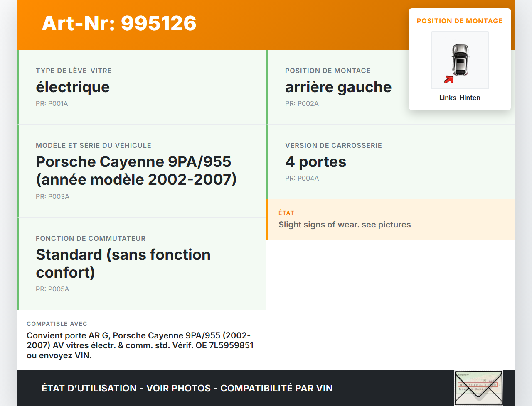Click the 'FONCTION DE COMMUTATEUR' label
The height and width of the screenshot is (406, 532).
click(x=91, y=239)
